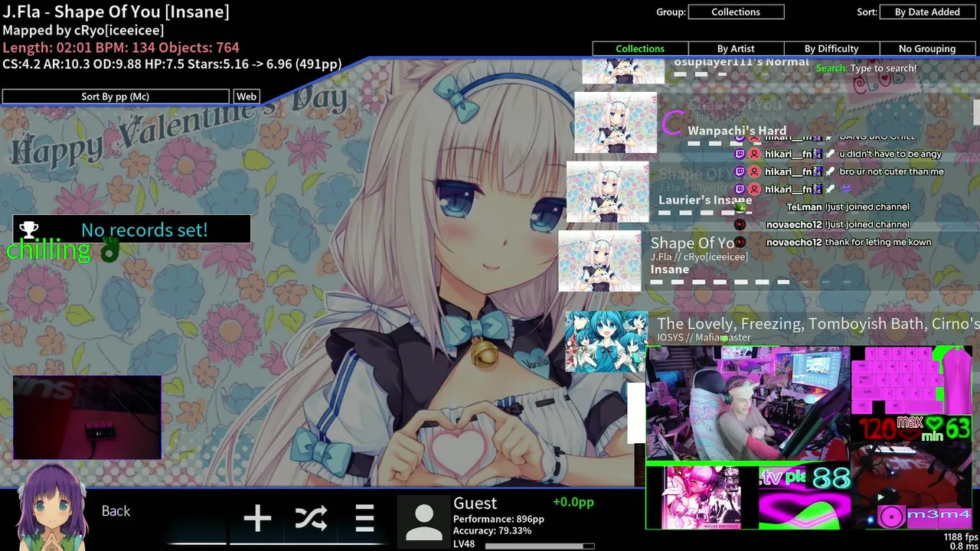Click the streamer webcam overlay

[x=748, y=403]
